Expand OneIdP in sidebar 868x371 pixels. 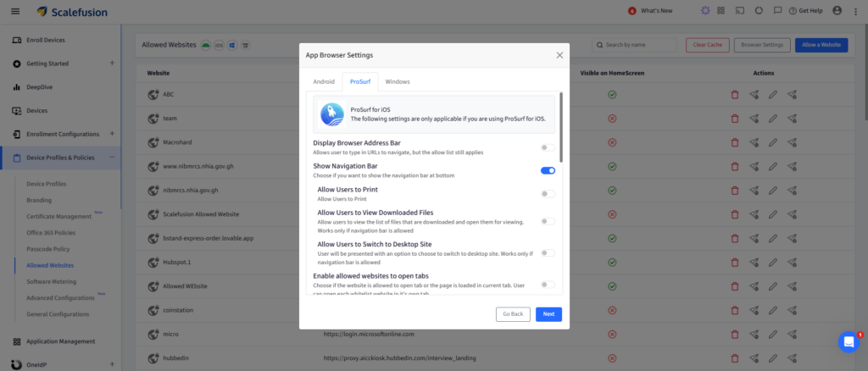tap(112, 364)
